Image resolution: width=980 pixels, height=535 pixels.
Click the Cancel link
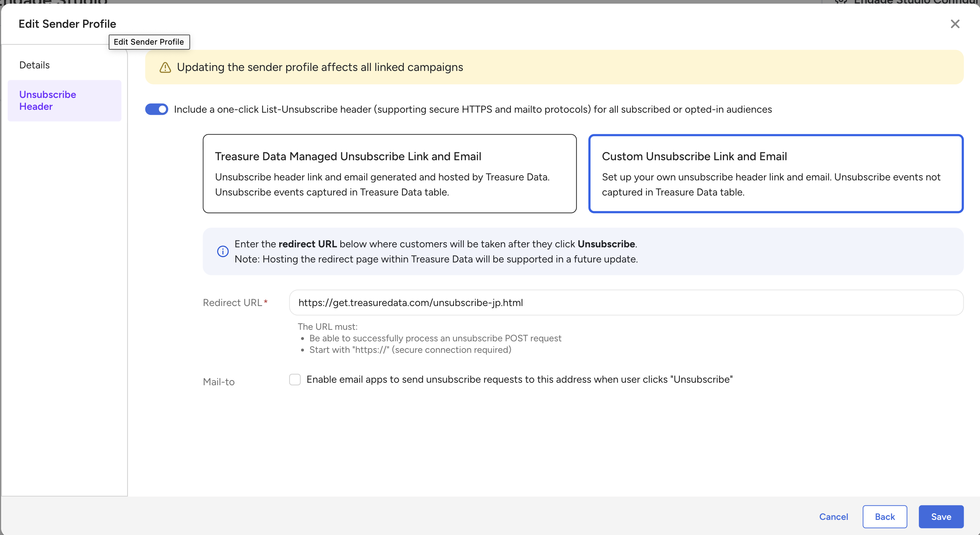[833, 516]
